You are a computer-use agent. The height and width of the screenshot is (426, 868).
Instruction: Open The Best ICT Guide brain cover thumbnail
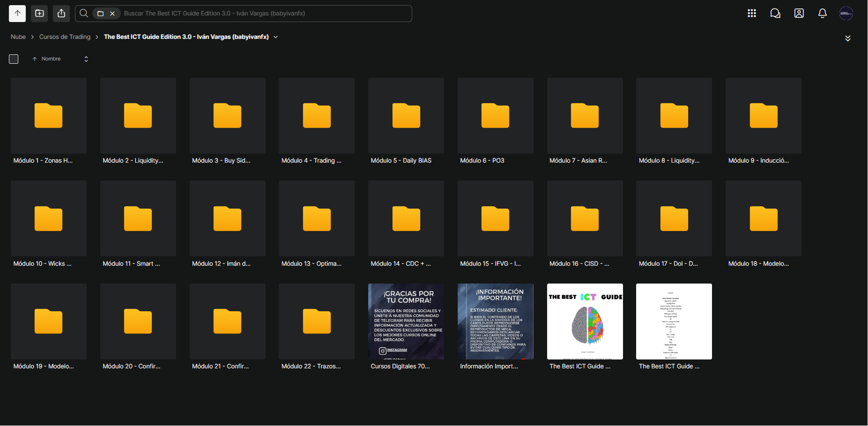tap(585, 321)
